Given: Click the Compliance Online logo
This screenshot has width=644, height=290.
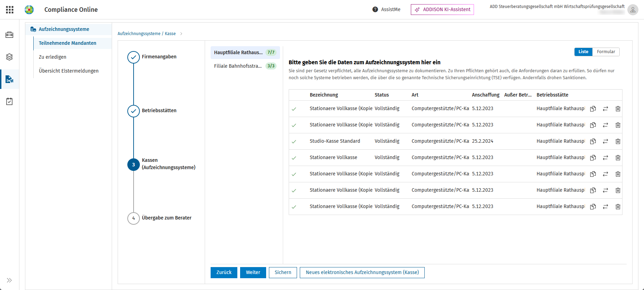Looking at the screenshot, I should click(29, 10).
